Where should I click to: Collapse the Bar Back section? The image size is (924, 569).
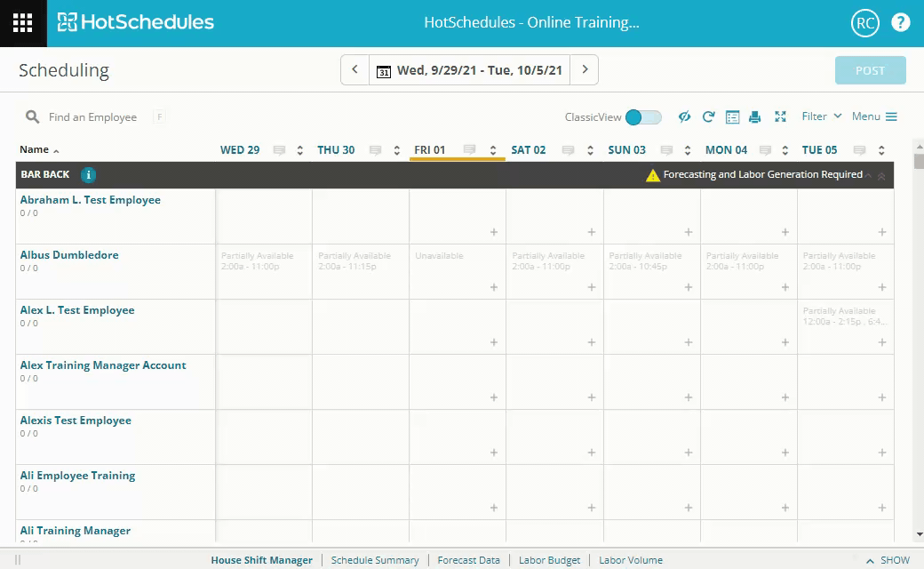point(881,176)
